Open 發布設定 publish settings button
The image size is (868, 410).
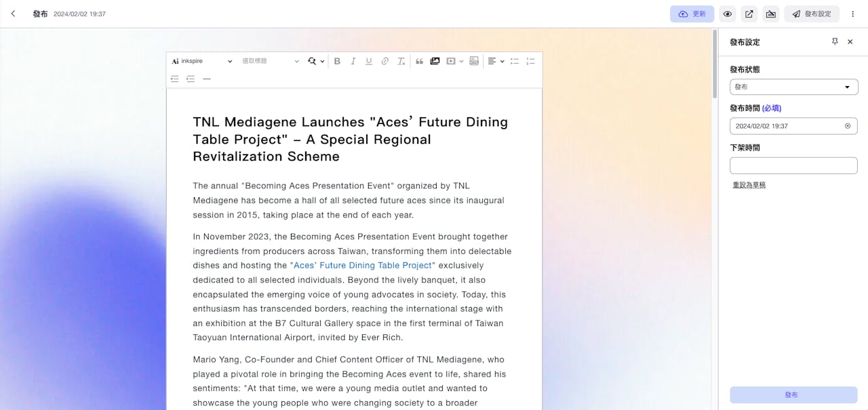coord(812,14)
